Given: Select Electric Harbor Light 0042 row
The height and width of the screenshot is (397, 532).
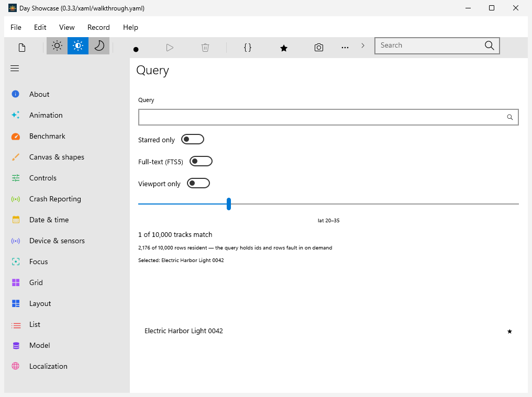Looking at the screenshot, I should (328, 331).
